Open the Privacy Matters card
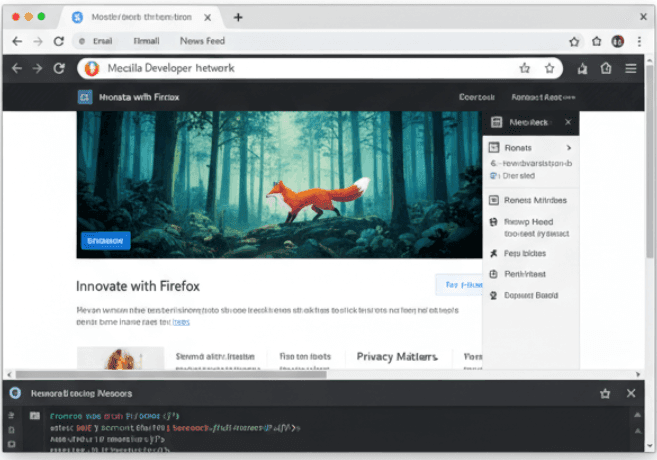The image size is (657, 460). (x=397, y=357)
